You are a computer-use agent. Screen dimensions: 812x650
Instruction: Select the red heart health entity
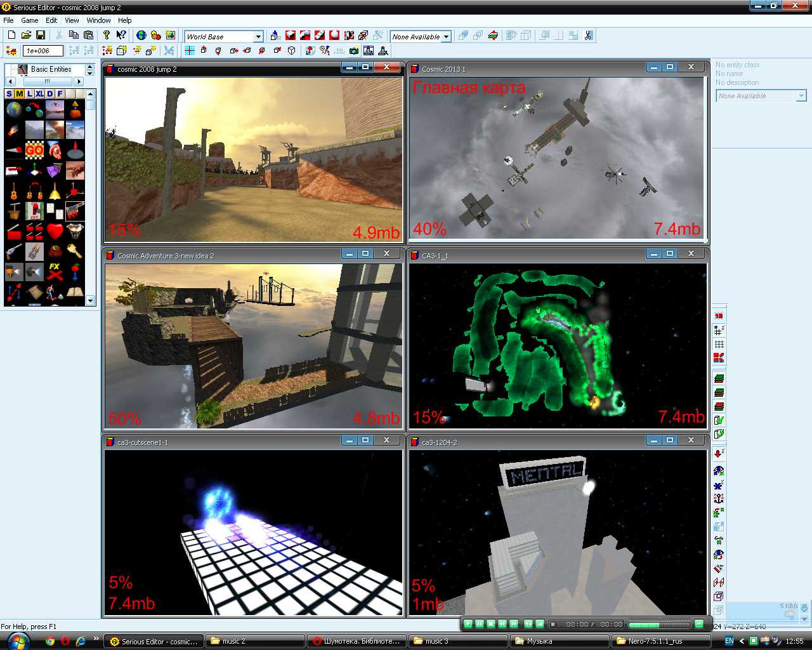click(x=55, y=232)
